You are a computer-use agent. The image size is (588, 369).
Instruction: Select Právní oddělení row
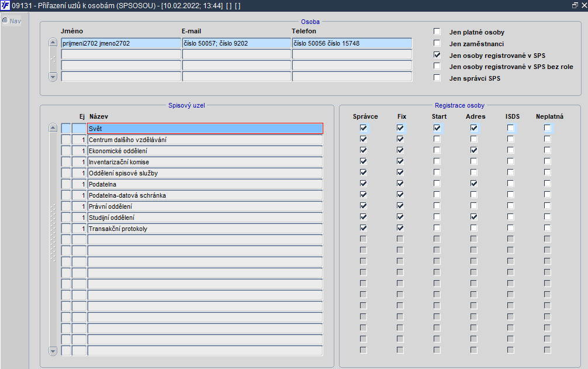click(205, 206)
